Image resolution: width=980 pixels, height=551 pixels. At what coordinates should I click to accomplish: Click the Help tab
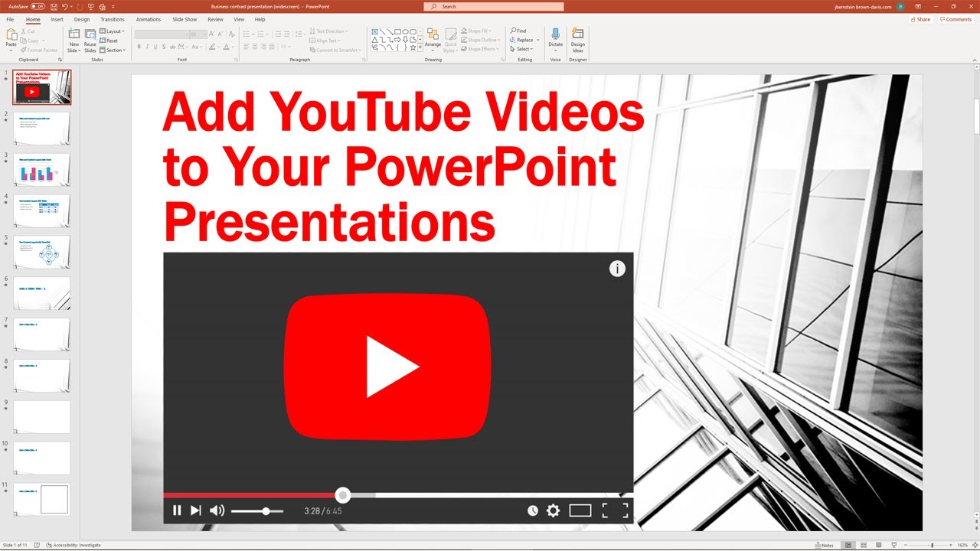point(260,19)
